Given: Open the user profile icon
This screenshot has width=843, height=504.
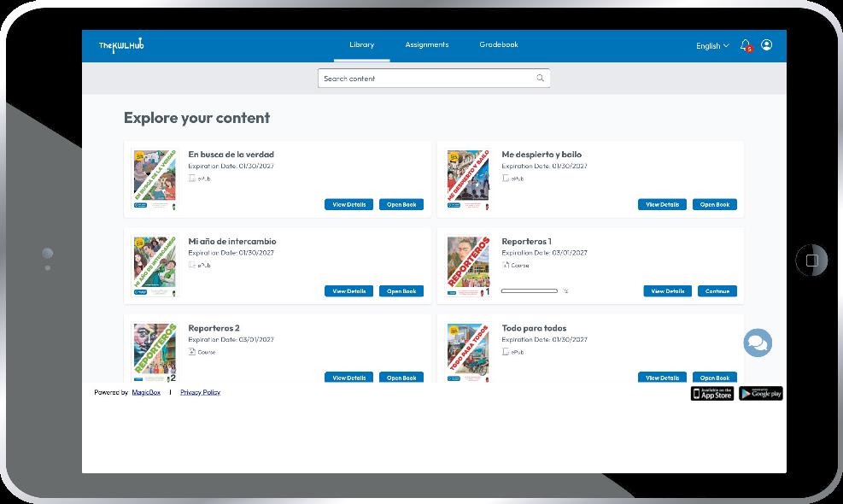Looking at the screenshot, I should (x=767, y=45).
